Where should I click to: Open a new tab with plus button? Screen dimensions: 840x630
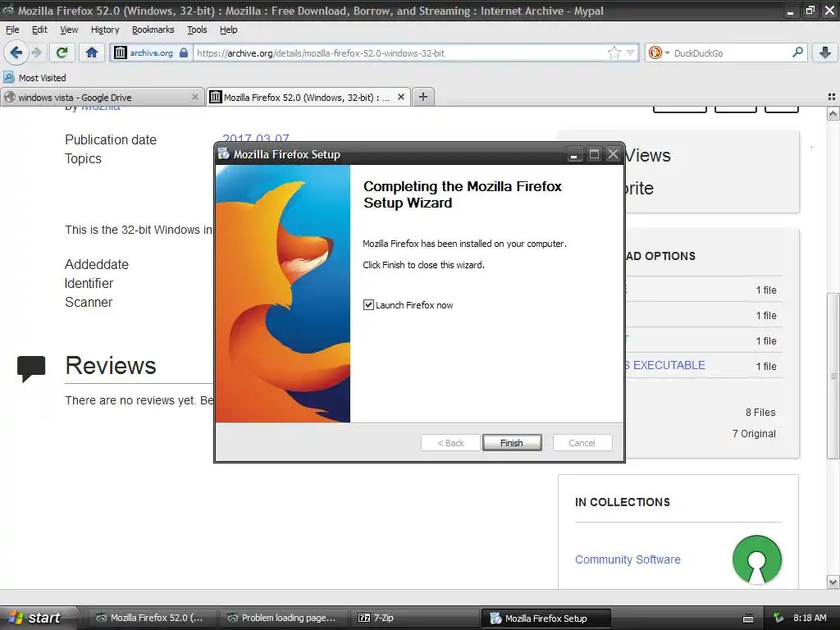[423, 97]
